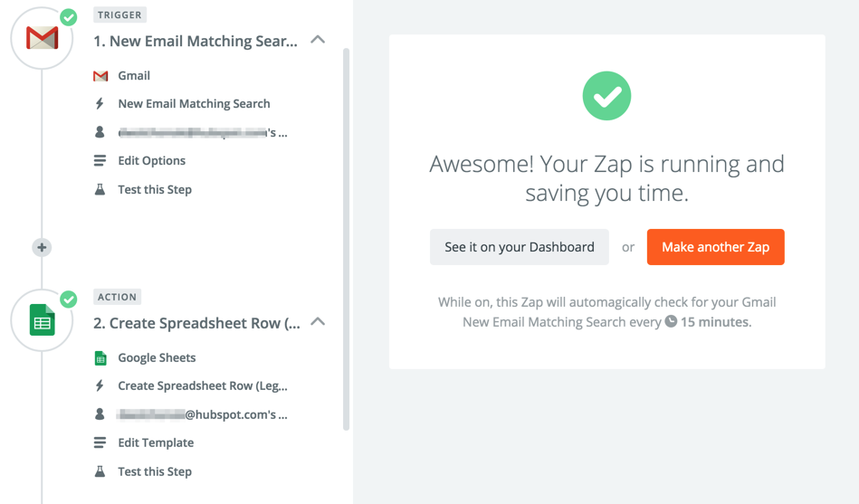Click the lines icon beside Edit Template
Screen dimensions: 859x504
(x=100, y=442)
